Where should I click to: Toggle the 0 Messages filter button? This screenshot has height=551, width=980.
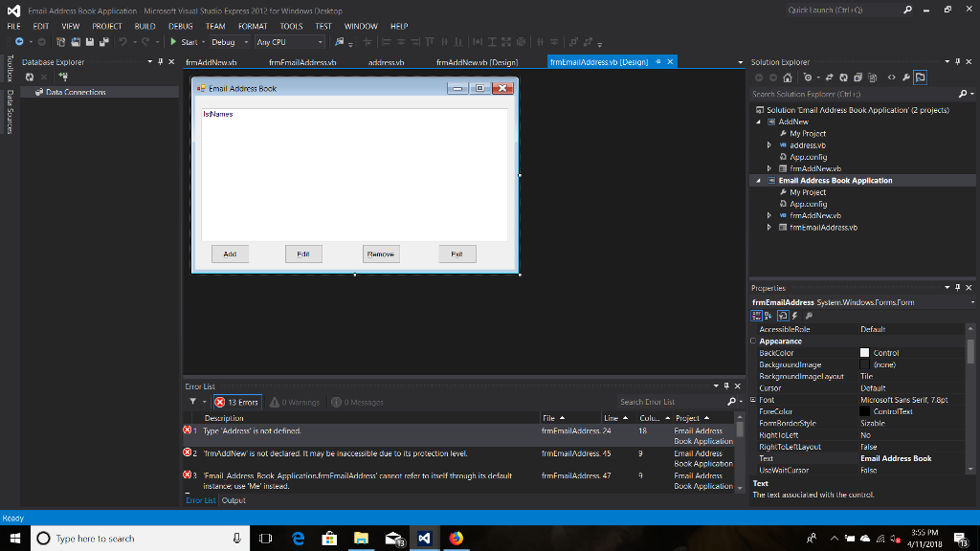click(357, 402)
